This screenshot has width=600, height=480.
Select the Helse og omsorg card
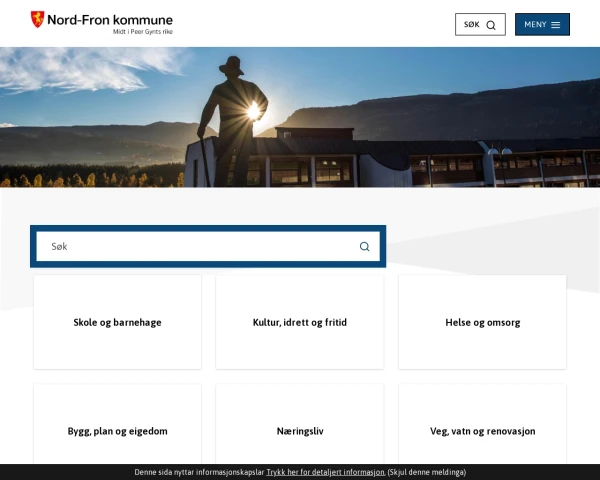pyautogui.click(x=483, y=322)
